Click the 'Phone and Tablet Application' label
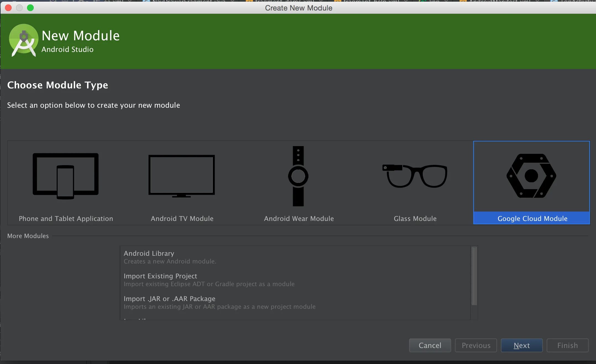Screen dimensions: 596x364 [x=66, y=218]
